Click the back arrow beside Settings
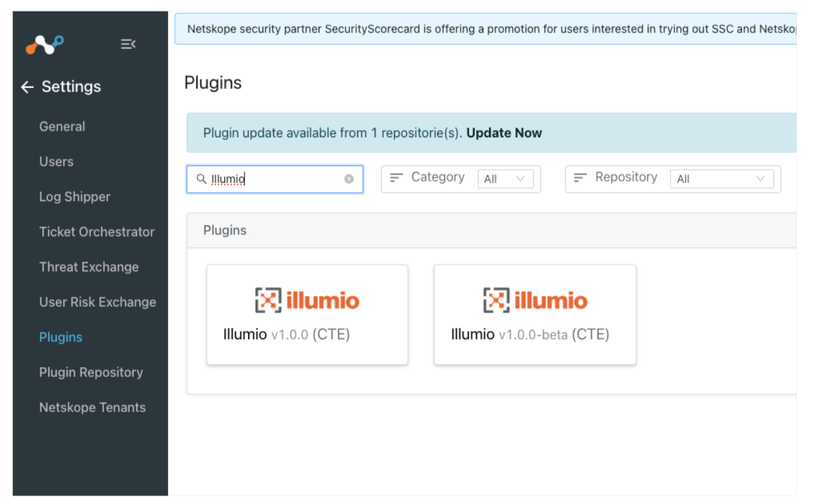The height and width of the screenshot is (504, 821). 27,87
